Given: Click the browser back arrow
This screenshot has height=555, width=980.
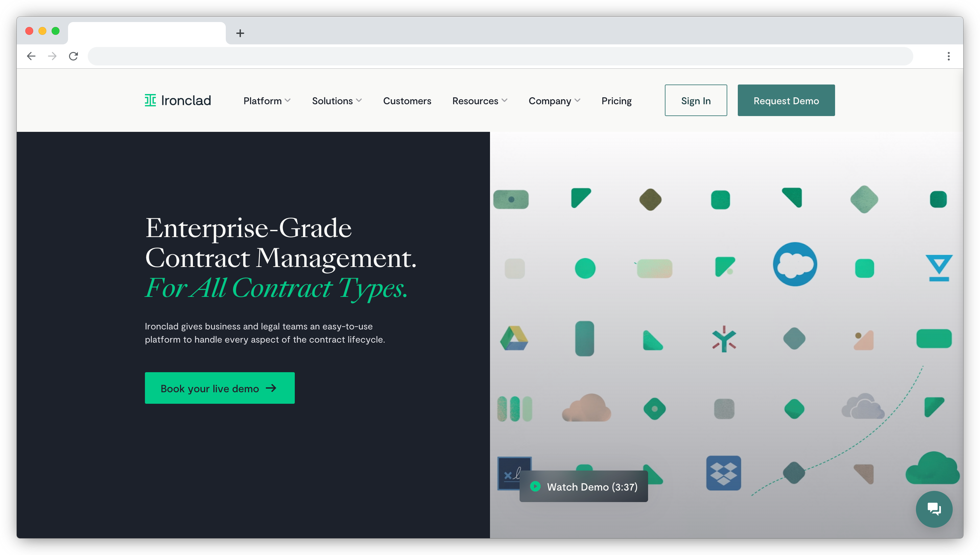Looking at the screenshot, I should (31, 56).
